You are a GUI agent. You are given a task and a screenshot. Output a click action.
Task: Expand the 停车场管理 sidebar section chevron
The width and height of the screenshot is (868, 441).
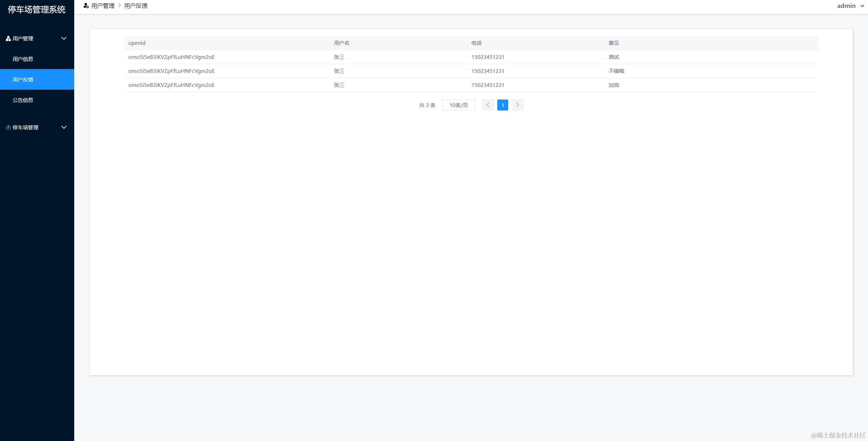pyautogui.click(x=64, y=127)
